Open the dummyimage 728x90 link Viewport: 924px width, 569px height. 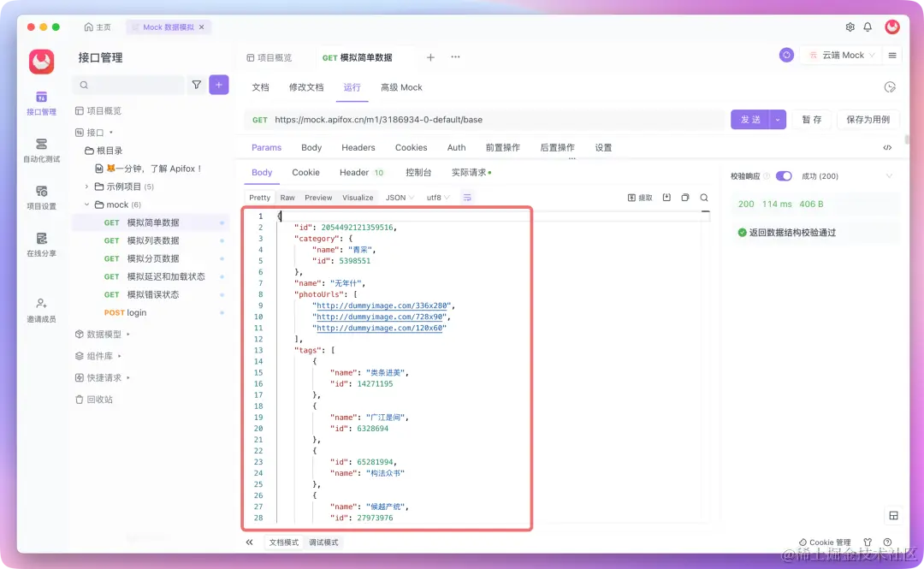coord(380,317)
